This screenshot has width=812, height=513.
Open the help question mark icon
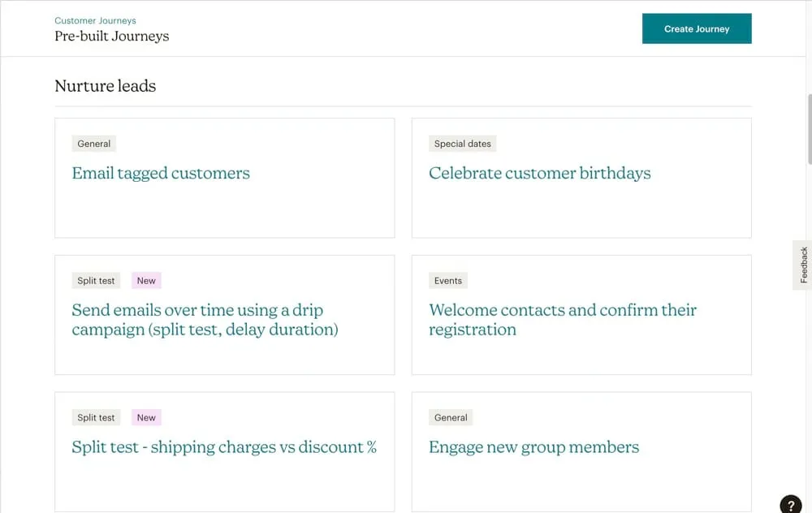(x=791, y=505)
